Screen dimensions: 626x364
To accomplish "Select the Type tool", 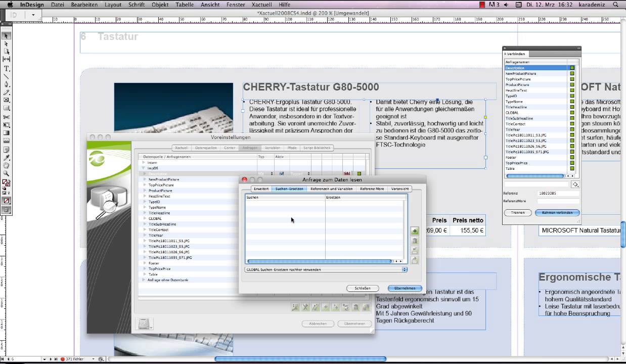I will 7,68.
